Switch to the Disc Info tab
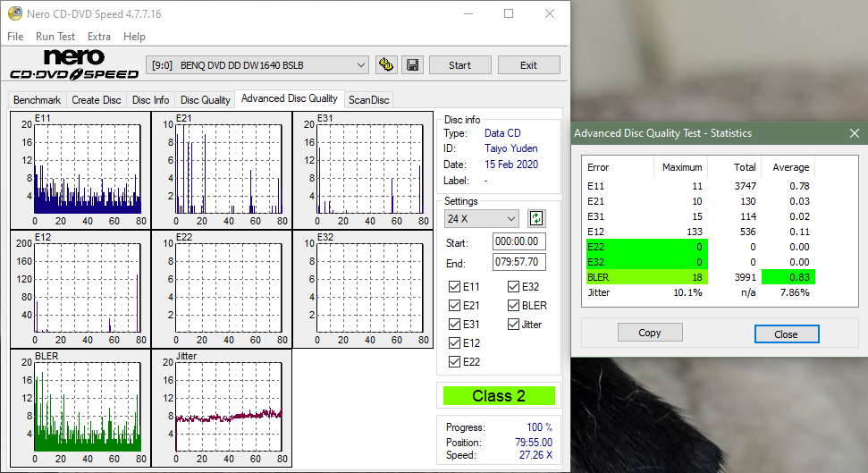Screen dimensions: 868x473 [x=150, y=99]
